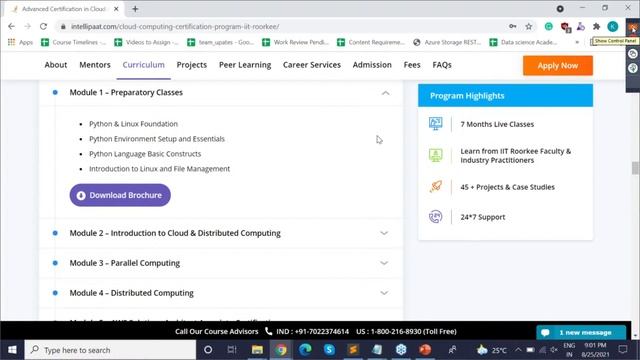640x360 pixels.
Task: Click Python Language Basic Constructs item
Action: pyautogui.click(x=145, y=154)
